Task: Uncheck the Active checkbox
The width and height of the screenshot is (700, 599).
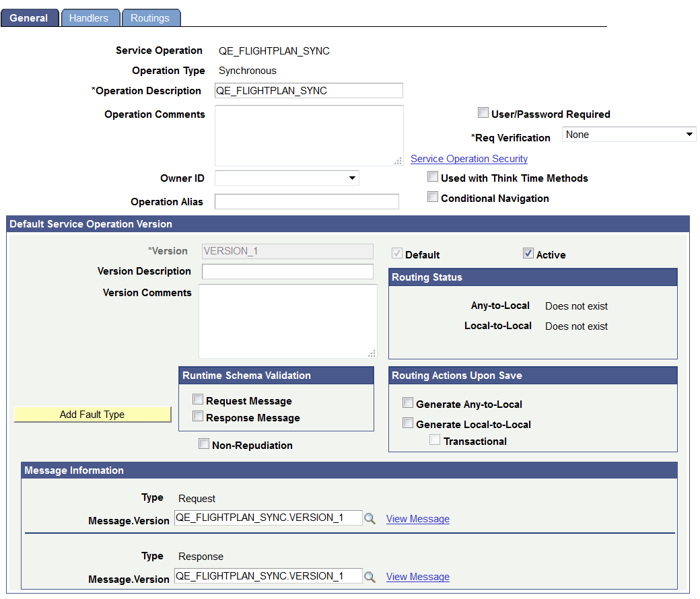Action: (x=528, y=253)
